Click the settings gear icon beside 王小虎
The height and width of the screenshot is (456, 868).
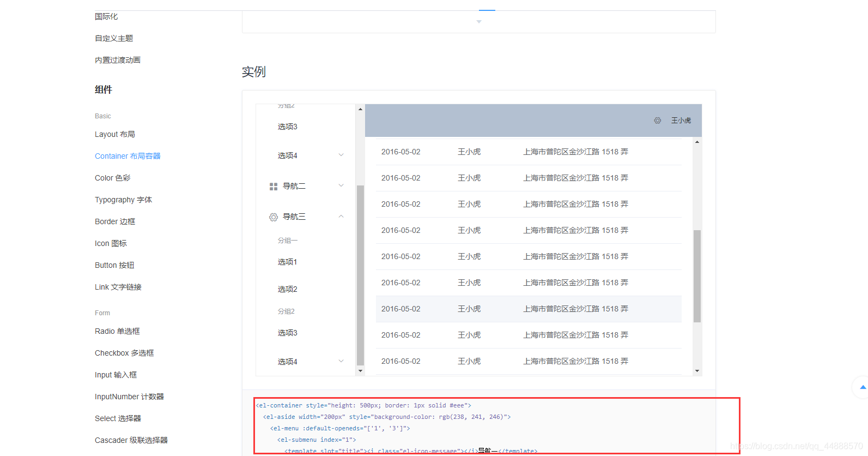point(658,121)
